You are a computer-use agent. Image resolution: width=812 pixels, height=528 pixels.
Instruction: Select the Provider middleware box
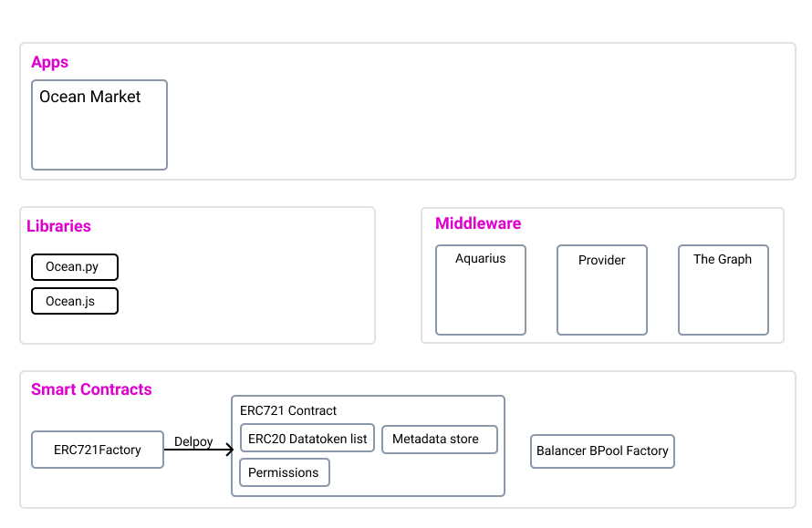pos(602,290)
